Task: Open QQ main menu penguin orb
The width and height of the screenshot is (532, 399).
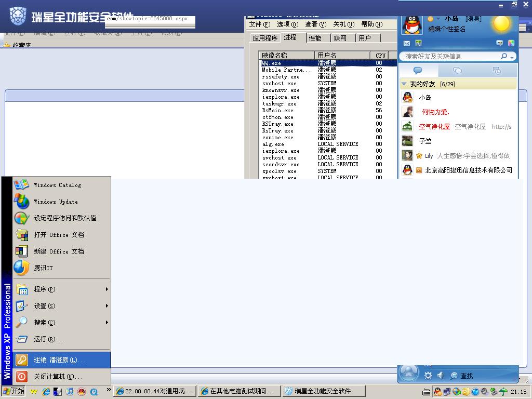Action: (x=409, y=373)
